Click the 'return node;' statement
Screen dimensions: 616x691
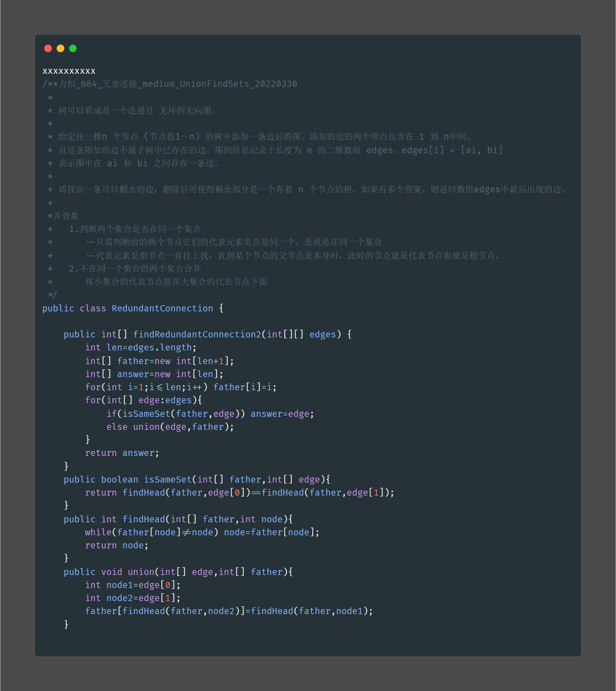click(x=116, y=545)
